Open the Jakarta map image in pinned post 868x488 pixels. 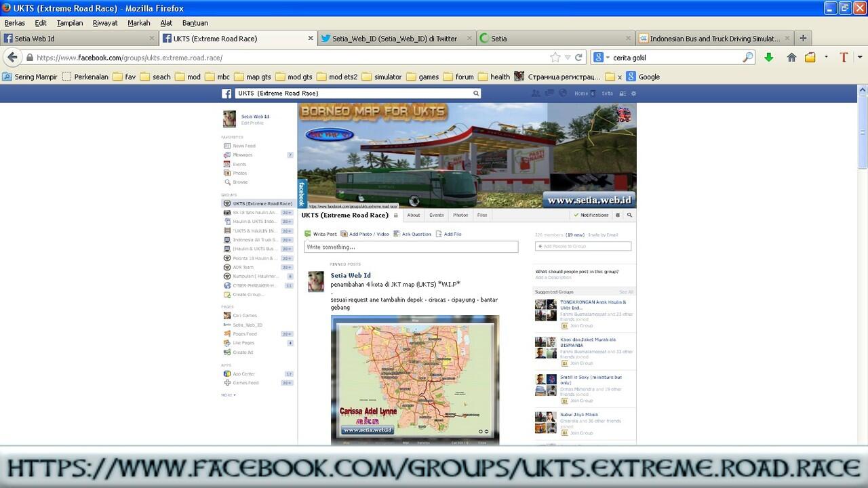pyautogui.click(x=415, y=380)
